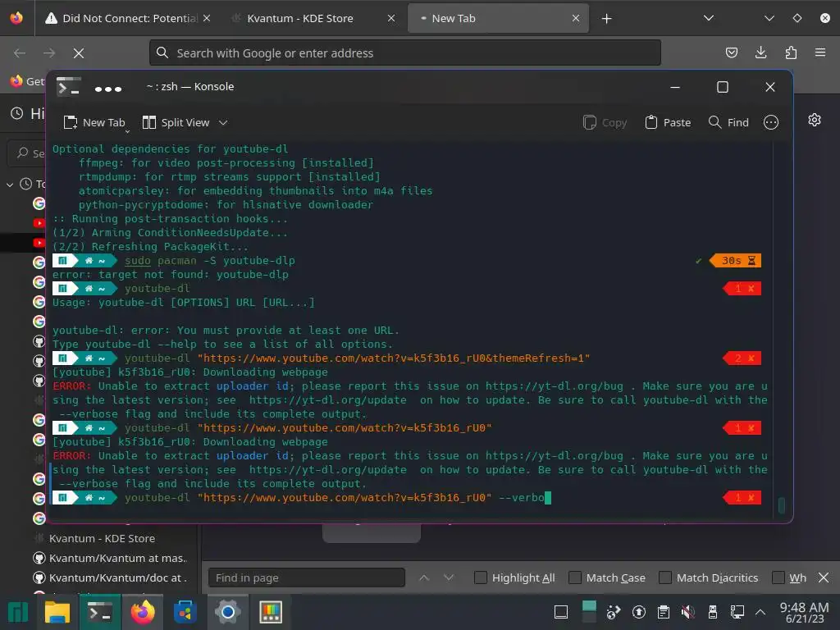Image resolution: width=840 pixels, height=630 pixels.
Task: Open Firefox Extensions menu
Action: (x=791, y=52)
